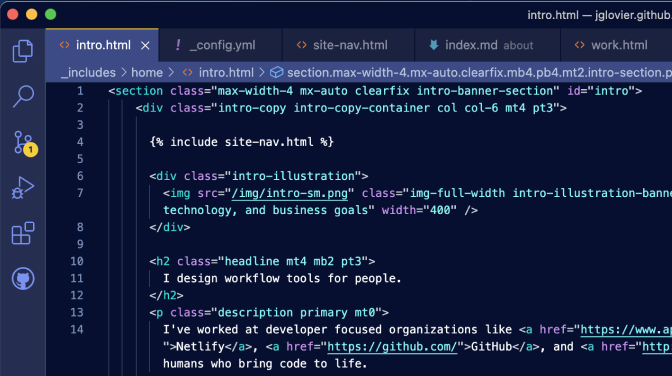The width and height of the screenshot is (672, 376).
Task: Click line number 7 in the gutter
Action: (80, 193)
